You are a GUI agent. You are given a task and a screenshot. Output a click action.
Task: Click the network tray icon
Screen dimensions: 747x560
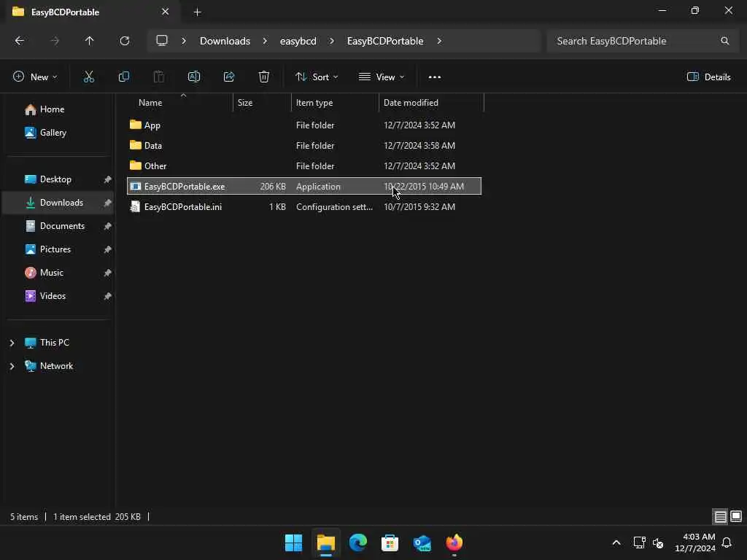point(639,542)
